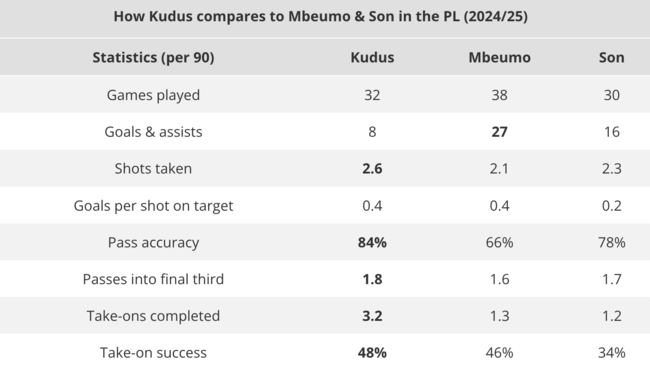The width and height of the screenshot is (650, 370).
Task: Click the table title about Kudus comparison
Action: pos(320,17)
